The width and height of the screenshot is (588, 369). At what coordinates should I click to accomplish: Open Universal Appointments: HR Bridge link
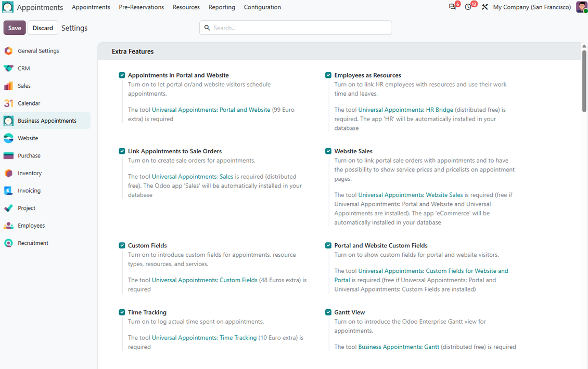(x=406, y=110)
